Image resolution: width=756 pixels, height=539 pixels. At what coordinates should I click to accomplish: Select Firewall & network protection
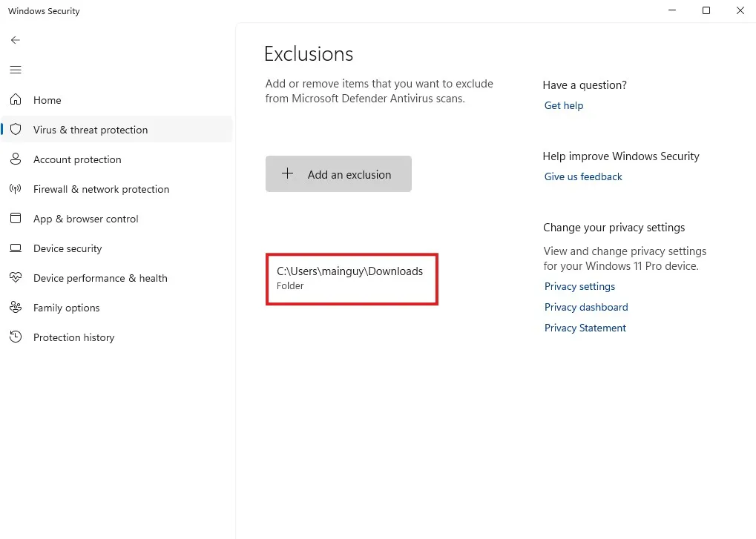click(101, 189)
